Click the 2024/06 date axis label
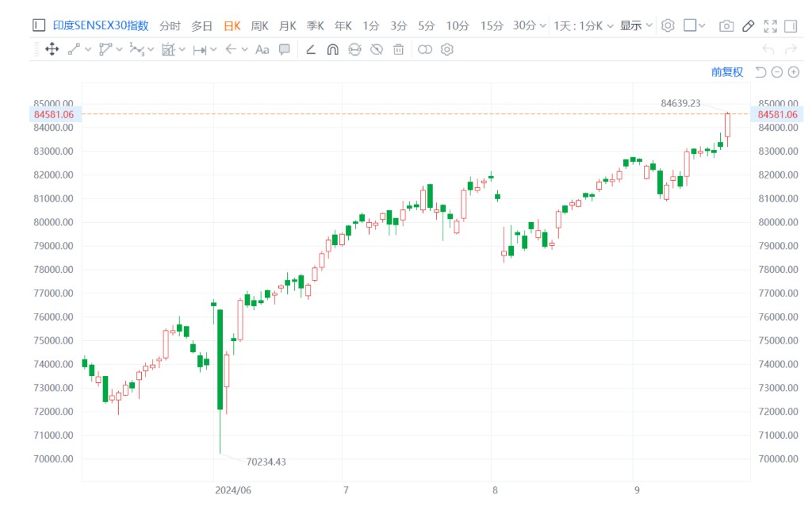Viewport: 812px width, 514px height. (x=233, y=490)
